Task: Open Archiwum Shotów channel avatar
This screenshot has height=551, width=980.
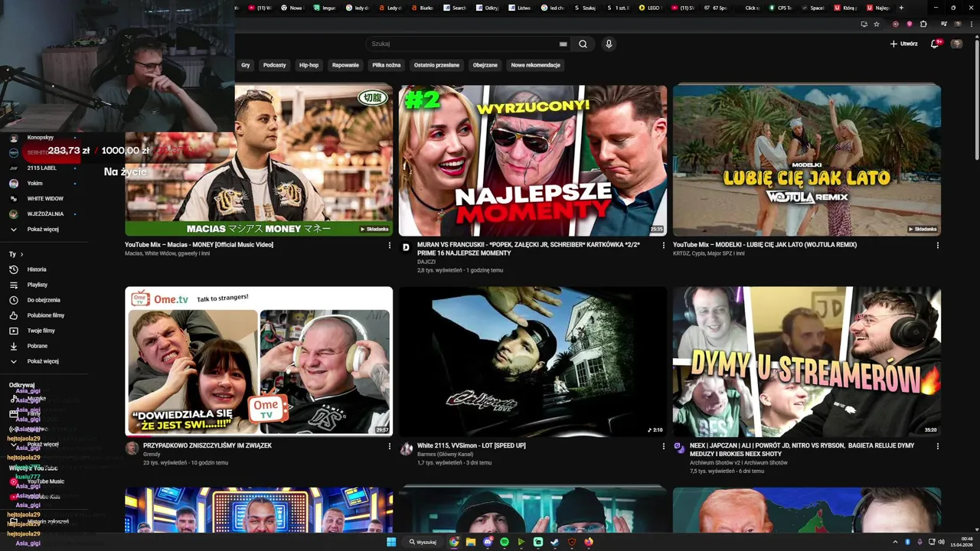Action: click(680, 448)
